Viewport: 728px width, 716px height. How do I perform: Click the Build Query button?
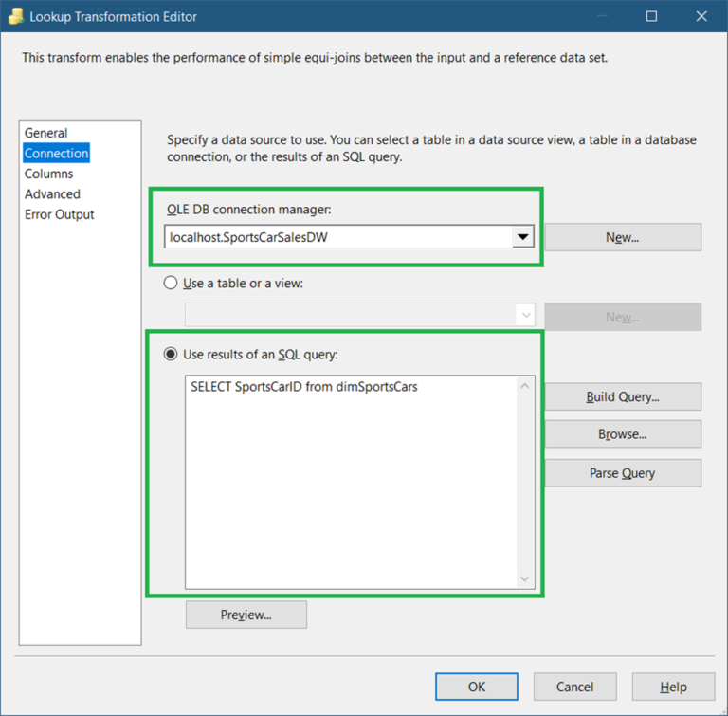pyautogui.click(x=622, y=396)
